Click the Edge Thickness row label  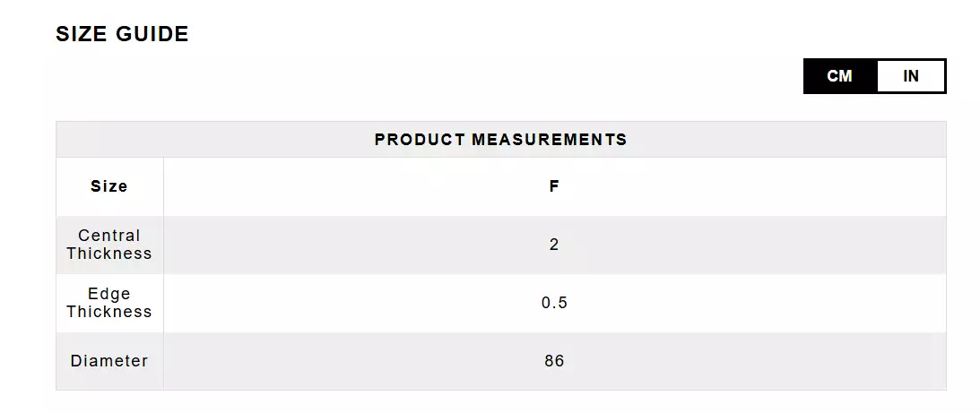tap(109, 303)
